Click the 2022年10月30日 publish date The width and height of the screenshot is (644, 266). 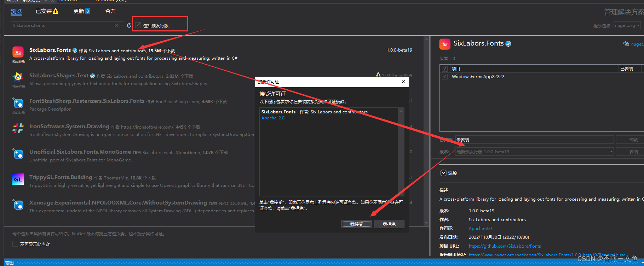[x=499, y=237]
